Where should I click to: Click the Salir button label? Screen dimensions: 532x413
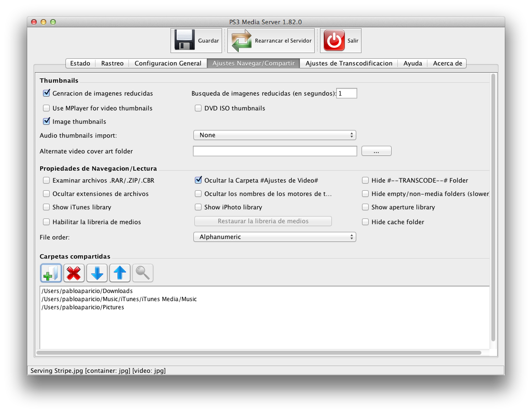(x=353, y=41)
